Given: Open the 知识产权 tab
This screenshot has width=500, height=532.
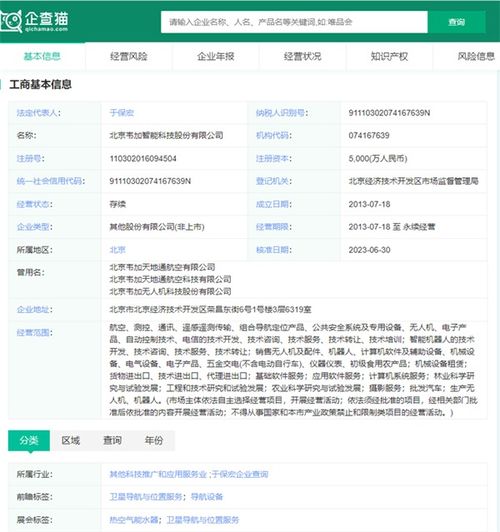Looking at the screenshot, I should coord(389,56).
